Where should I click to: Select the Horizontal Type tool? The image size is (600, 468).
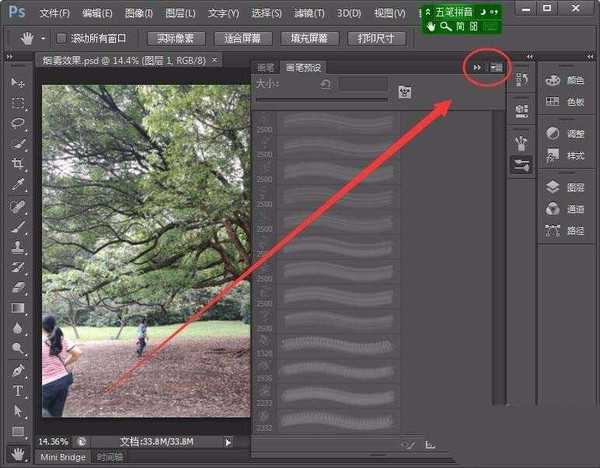18,390
